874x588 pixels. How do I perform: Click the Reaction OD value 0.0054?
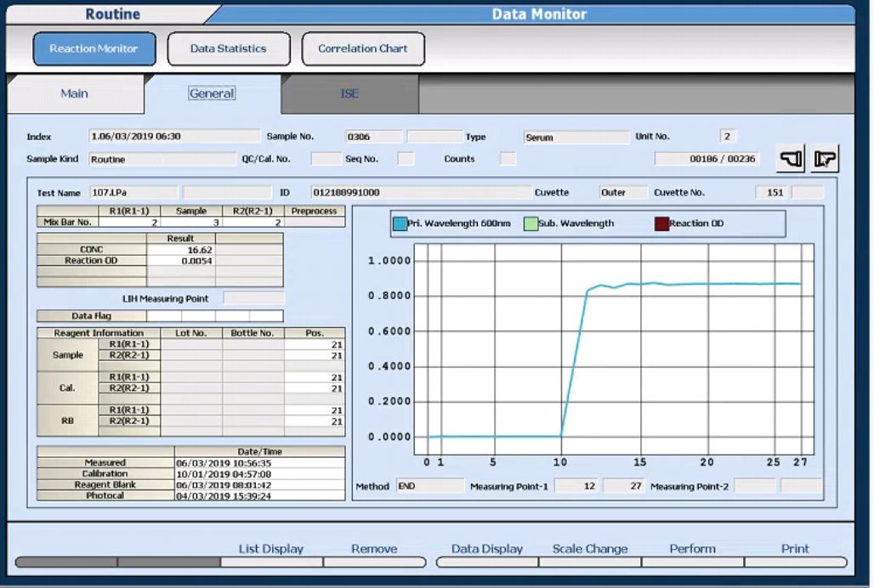coord(180,261)
